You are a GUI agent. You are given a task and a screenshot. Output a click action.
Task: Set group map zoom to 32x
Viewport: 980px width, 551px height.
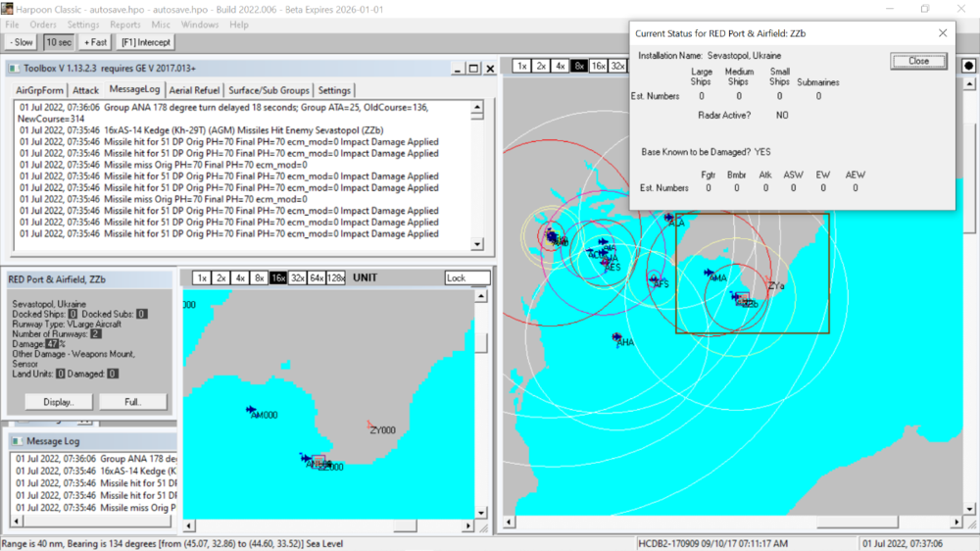coord(617,66)
